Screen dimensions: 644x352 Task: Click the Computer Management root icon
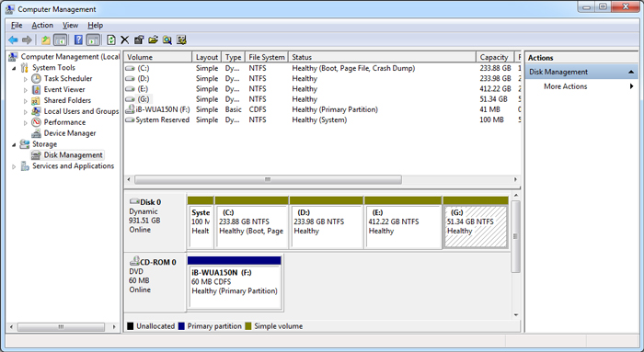coord(13,57)
